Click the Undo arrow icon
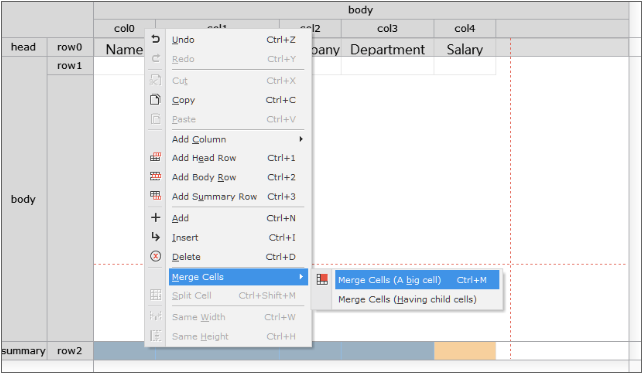642x373 pixels. tap(155, 39)
